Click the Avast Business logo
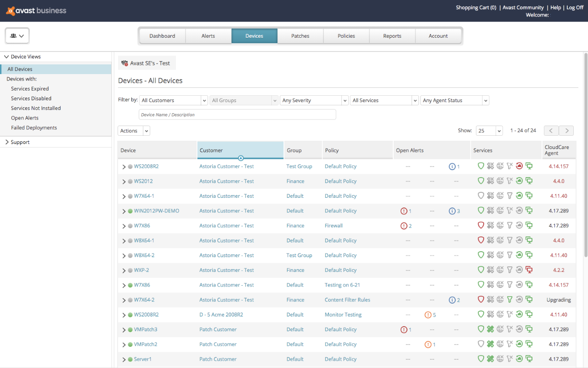Screen dimensions: 588x368 coord(36,11)
